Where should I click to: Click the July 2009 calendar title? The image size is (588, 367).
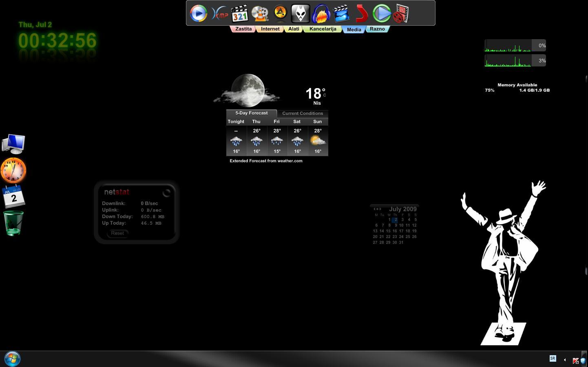click(x=403, y=209)
